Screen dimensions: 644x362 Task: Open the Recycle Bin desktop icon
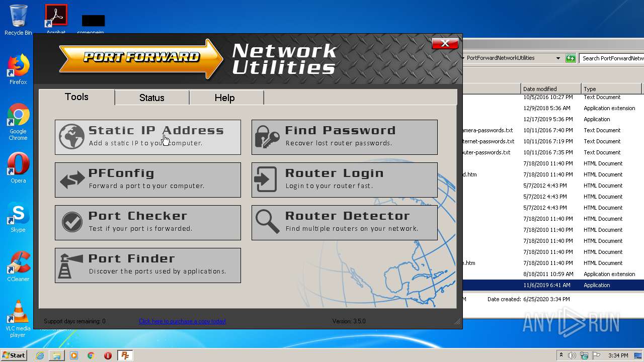(18, 20)
